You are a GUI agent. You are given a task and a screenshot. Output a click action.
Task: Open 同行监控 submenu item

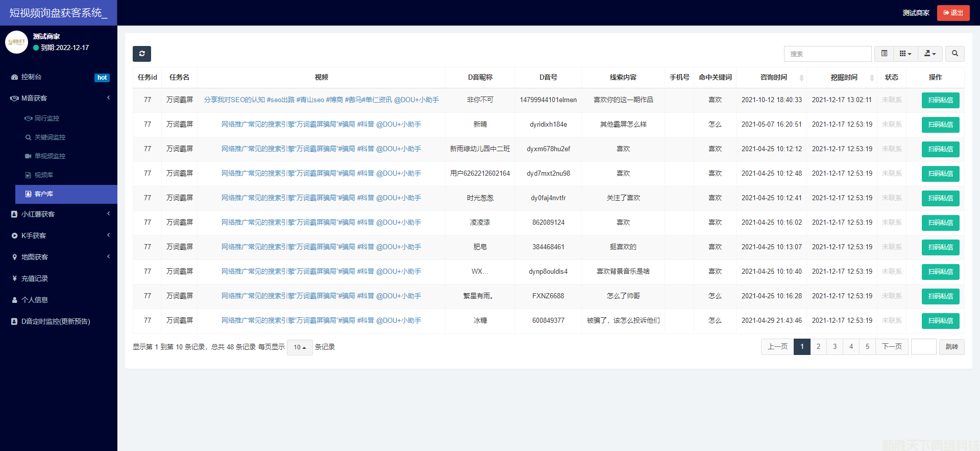[47, 118]
